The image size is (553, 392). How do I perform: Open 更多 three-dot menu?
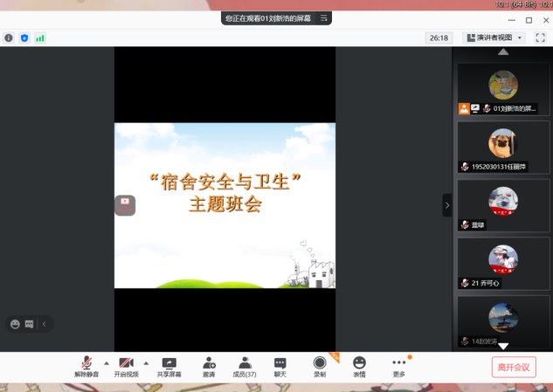399,365
